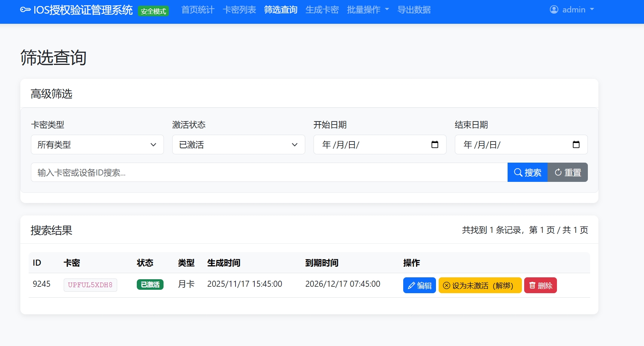Image resolution: width=644 pixels, height=346 pixels.
Task: Open the 首页统计 navigation item
Action: click(197, 10)
